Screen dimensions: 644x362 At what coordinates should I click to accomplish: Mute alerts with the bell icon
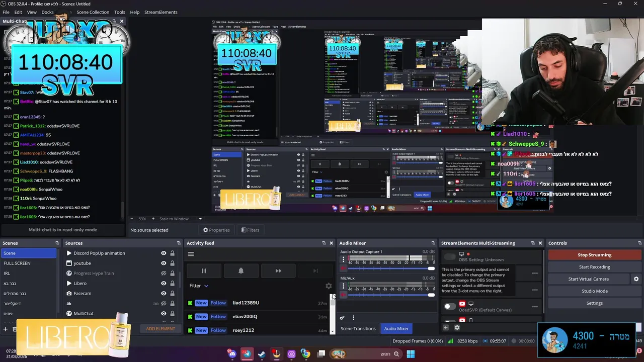pyautogui.click(x=241, y=271)
